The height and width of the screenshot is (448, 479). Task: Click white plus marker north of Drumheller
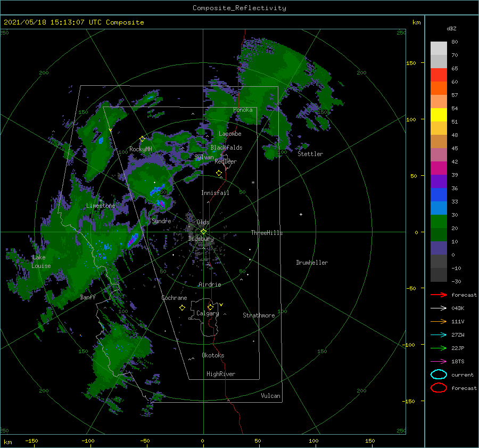(x=301, y=214)
